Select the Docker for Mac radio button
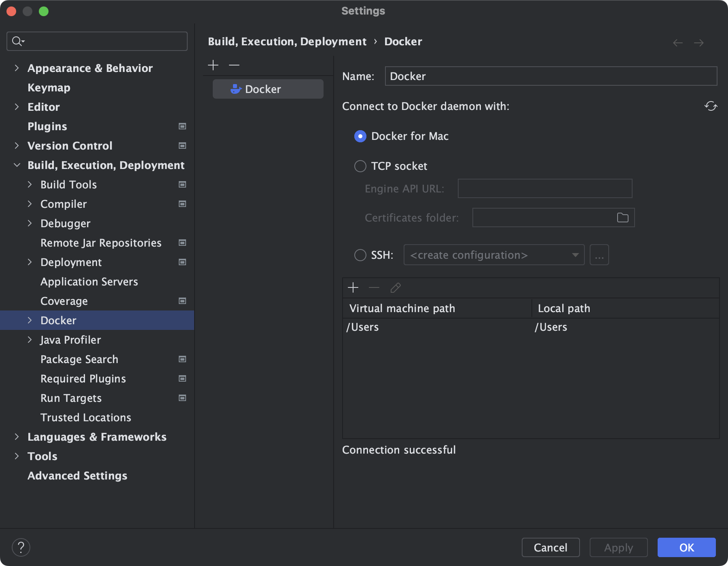 tap(360, 136)
